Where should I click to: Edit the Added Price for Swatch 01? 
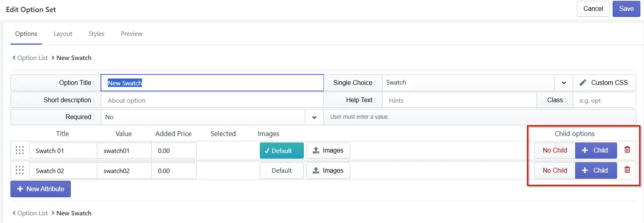tap(174, 151)
